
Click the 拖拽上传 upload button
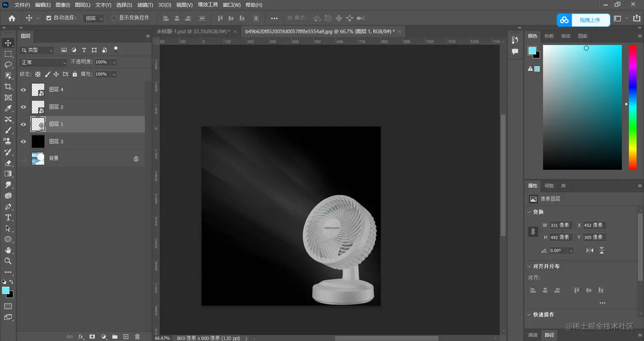589,20
